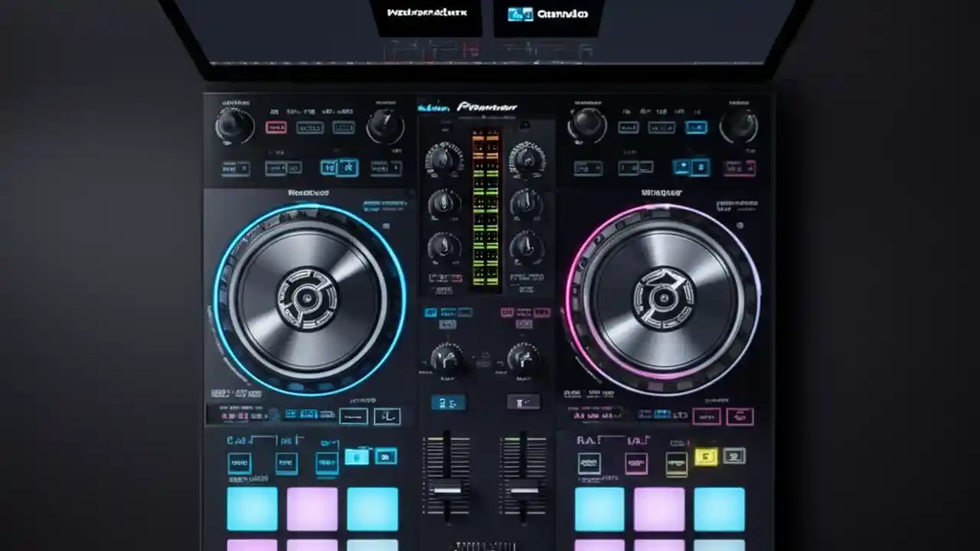Click the pink pad-mode button on right deck

637,464
